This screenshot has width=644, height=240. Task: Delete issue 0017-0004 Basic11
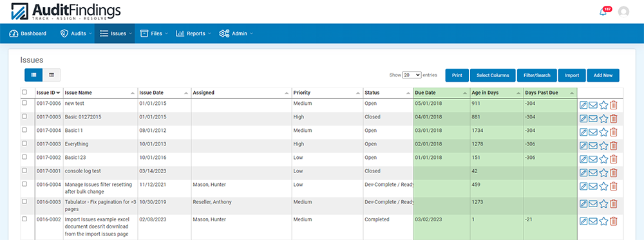point(614,132)
